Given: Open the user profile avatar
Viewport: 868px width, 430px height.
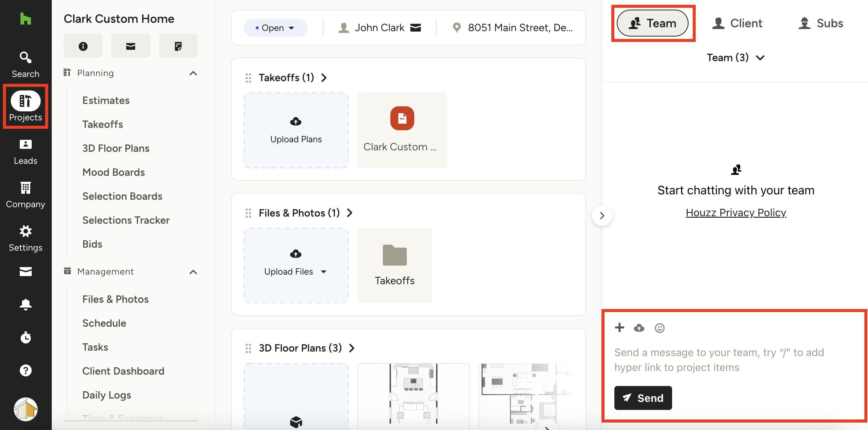Looking at the screenshot, I should tap(26, 409).
